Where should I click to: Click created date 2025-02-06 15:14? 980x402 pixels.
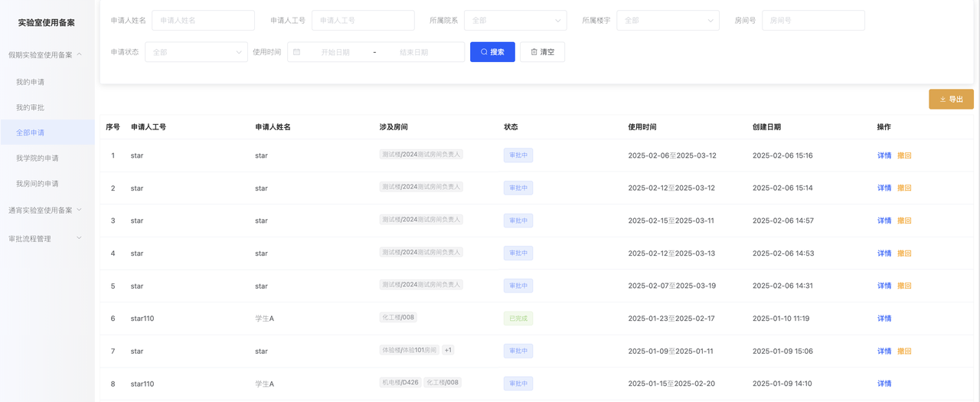(x=782, y=188)
